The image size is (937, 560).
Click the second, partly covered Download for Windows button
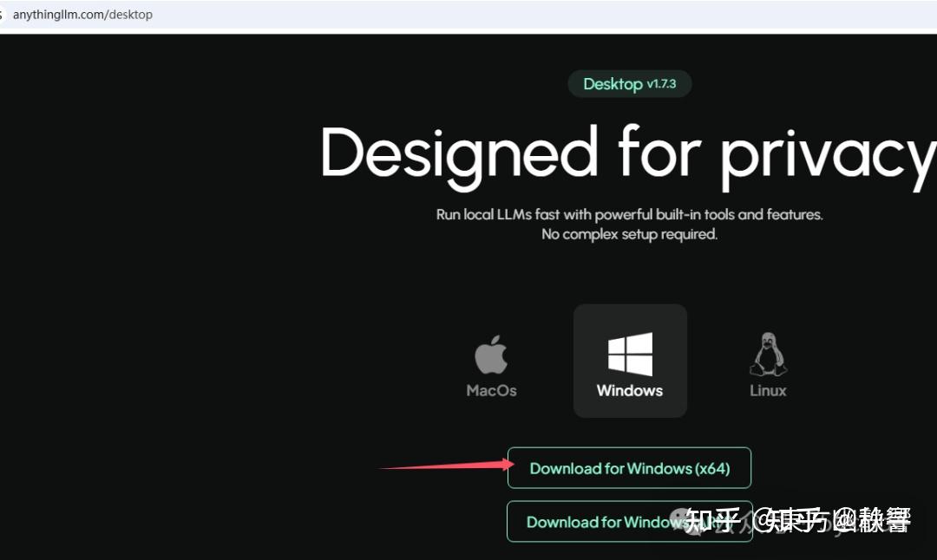(x=629, y=521)
